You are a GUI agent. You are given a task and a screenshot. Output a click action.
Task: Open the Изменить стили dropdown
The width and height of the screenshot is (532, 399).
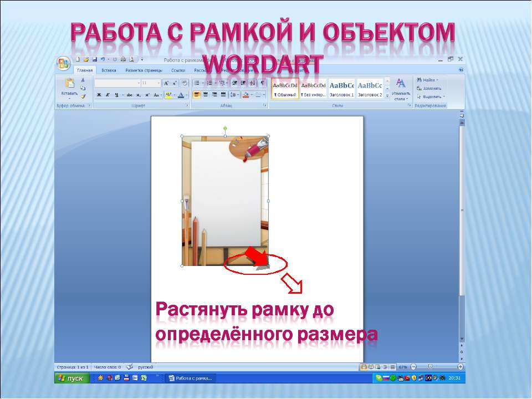(400, 89)
